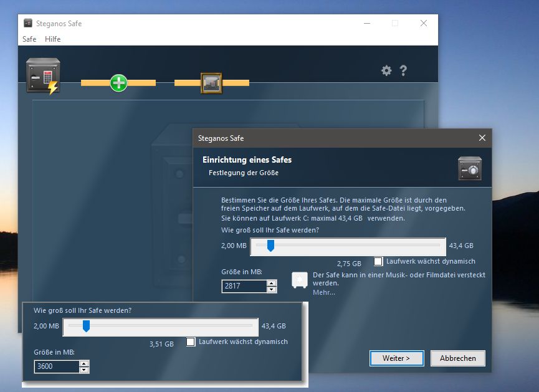The height and width of the screenshot is (392, 539).
Task: Click the safe icon in dialog header
Action: click(470, 168)
